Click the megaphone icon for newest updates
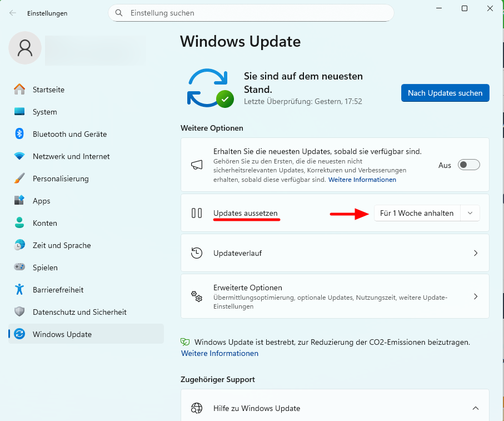The width and height of the screenshot is (504, 421). tap(197, 165)
